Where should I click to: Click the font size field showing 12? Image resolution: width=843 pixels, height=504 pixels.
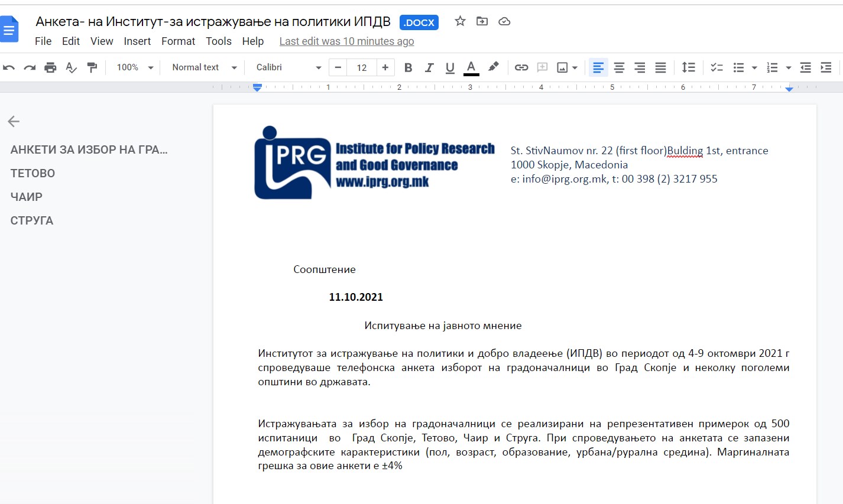pos(362,67)
